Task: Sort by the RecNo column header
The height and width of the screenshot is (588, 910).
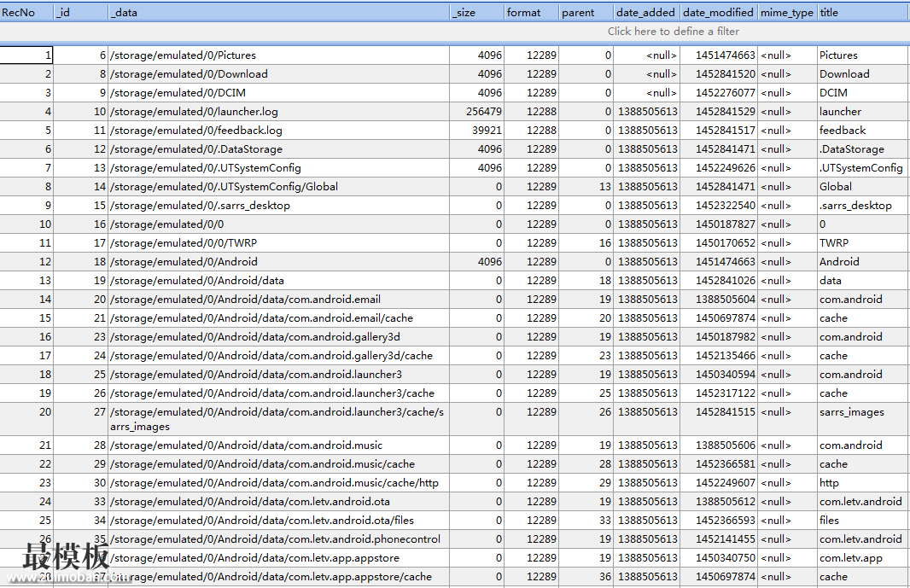Action: (x=26, y=12)
